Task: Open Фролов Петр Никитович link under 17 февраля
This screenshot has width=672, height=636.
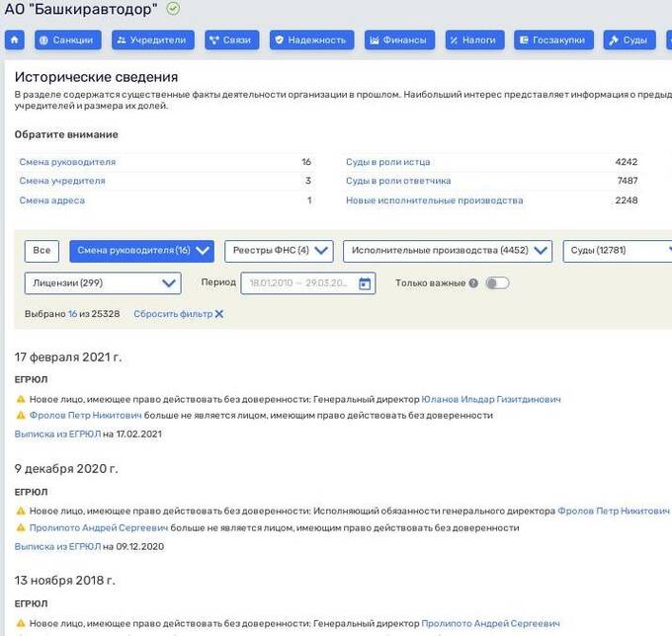Action: [85, 415]
